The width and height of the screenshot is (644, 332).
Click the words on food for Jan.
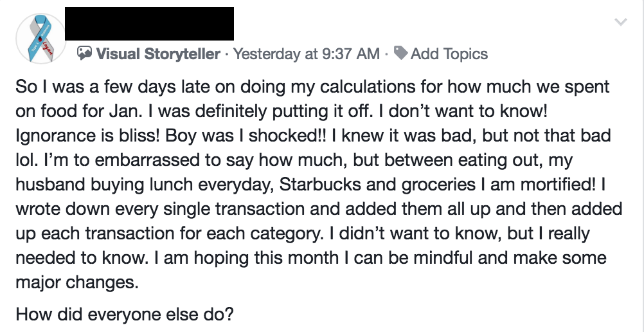pos(79,111)
